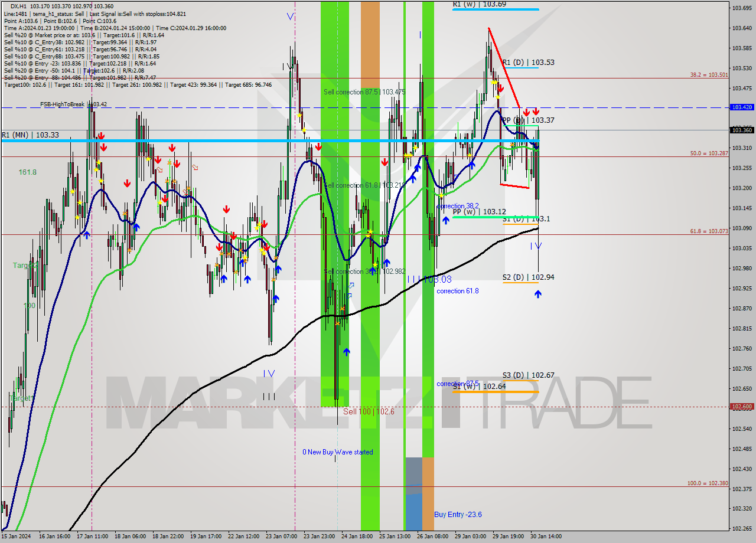
Task: Click the blue 'correction 87.5' label
Action: pyautogui.click(x=458, y=384)
